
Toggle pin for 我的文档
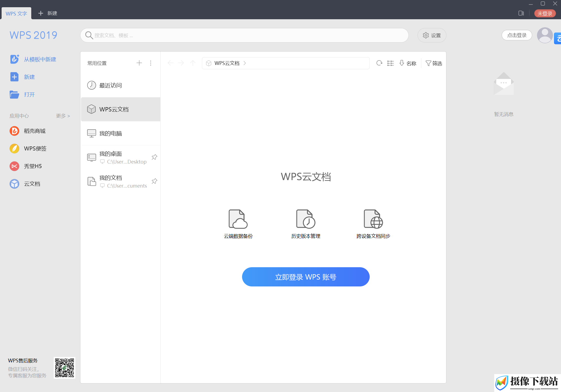coord(154,181)
